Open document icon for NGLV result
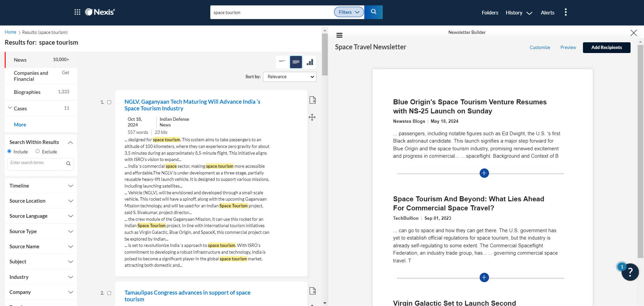This screenshot has width=644, height=306. 313,100
